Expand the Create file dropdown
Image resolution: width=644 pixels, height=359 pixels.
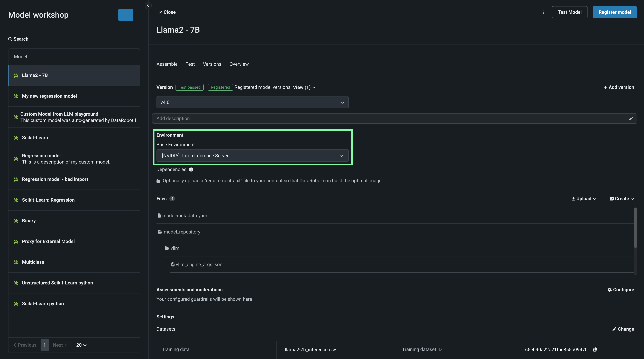tap(622, 199)
